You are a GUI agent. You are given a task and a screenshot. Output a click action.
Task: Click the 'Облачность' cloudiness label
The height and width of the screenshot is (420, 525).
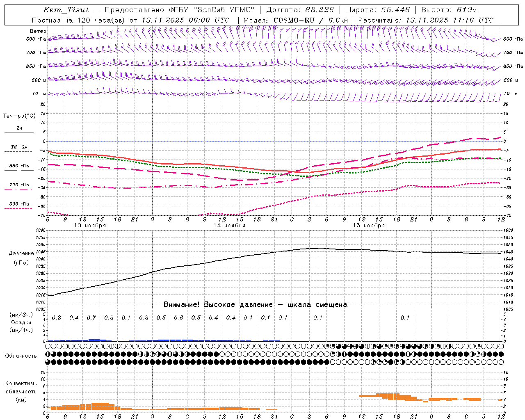tap(21, 356)
